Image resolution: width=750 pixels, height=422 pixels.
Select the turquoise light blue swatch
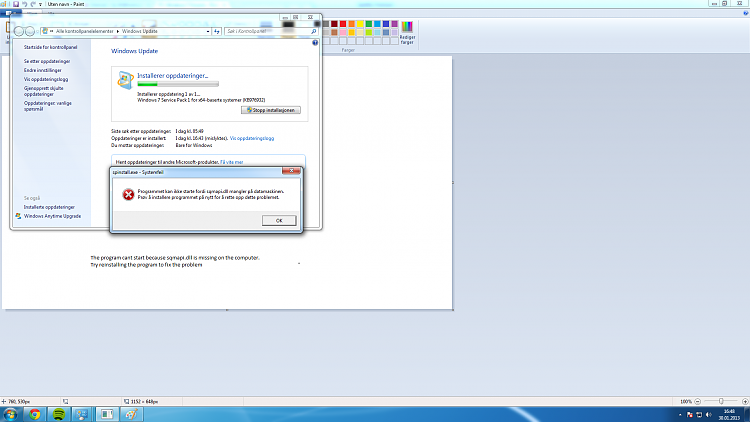coord(377,24)
